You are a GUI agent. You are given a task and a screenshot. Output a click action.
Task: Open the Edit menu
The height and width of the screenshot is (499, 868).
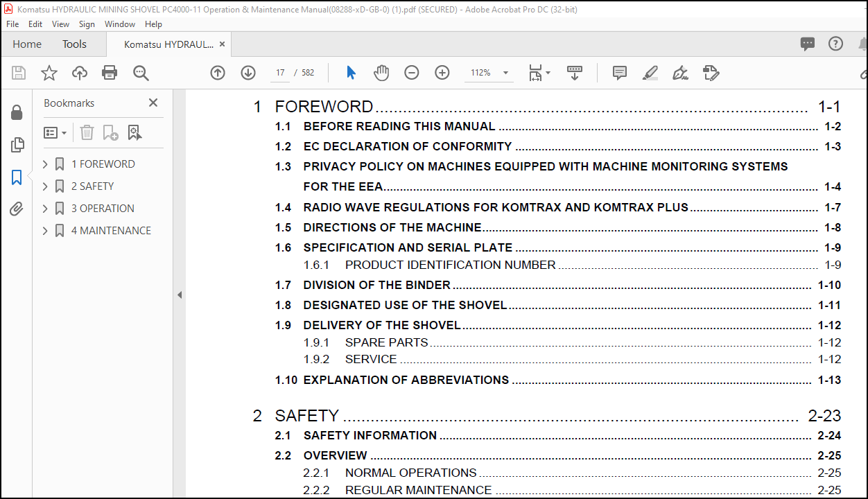pyautogui.click(x=35, y=24)
